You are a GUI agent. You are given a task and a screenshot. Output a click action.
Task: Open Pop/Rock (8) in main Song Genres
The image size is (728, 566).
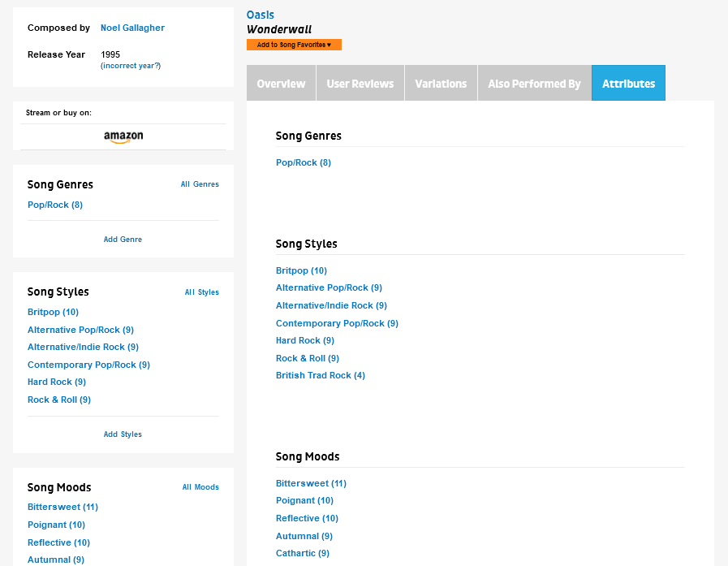tap(304, 162)
